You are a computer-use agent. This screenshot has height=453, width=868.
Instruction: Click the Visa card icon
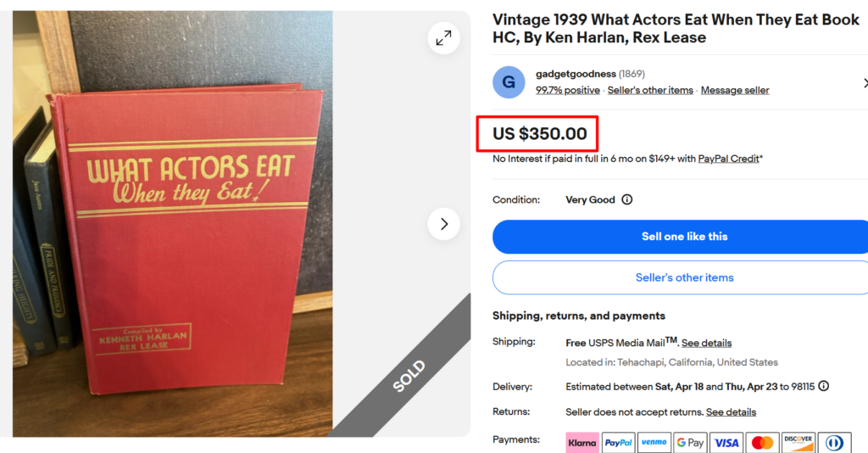(x=726, y=442)
